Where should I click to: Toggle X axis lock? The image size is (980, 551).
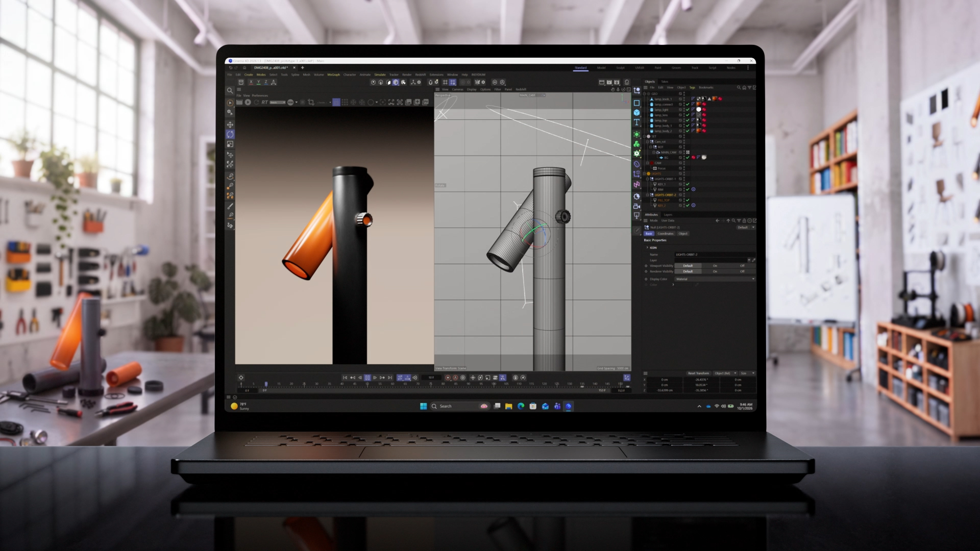tap(251, 82)
